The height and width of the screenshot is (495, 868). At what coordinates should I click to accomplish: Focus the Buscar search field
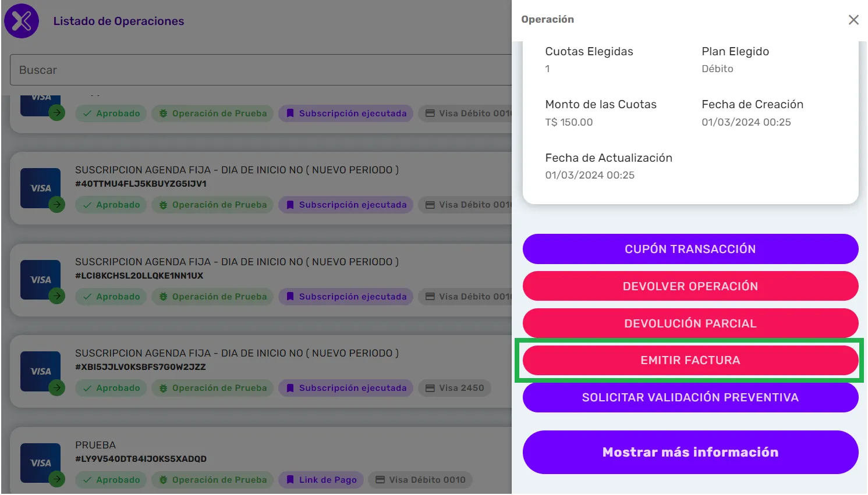click(261, 70)
